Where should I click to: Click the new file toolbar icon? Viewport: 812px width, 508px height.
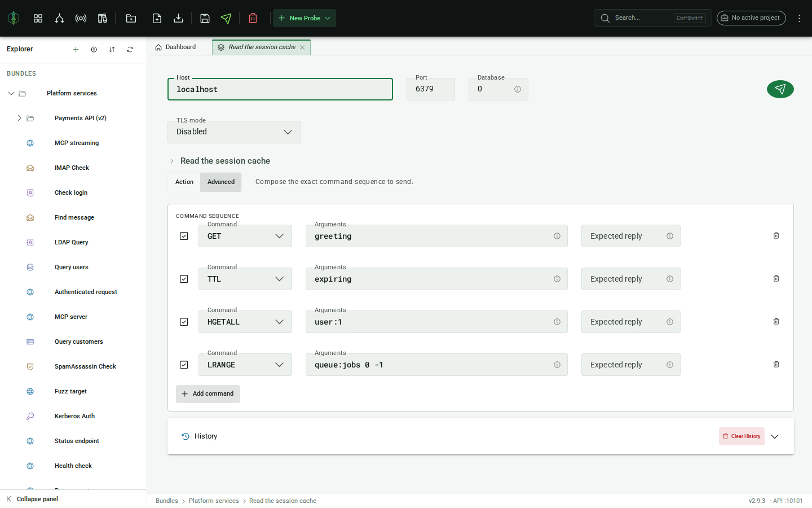coord(157,18)
